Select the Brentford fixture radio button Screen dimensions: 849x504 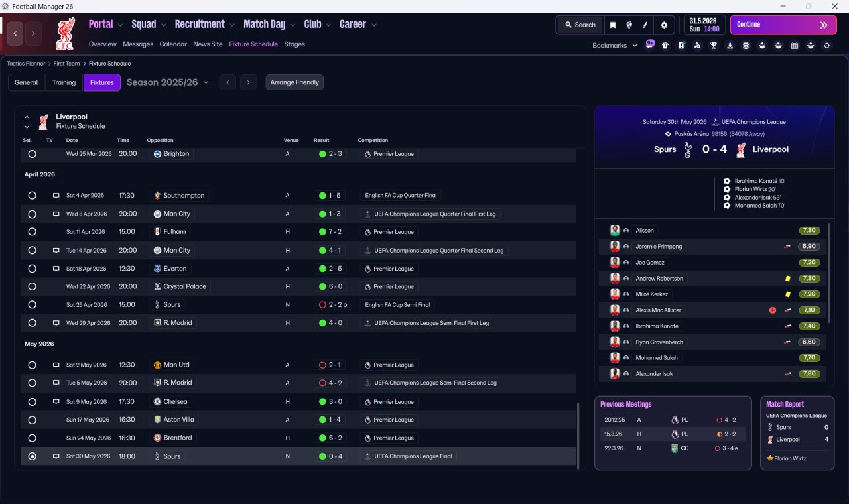click(x=32, y=438)
